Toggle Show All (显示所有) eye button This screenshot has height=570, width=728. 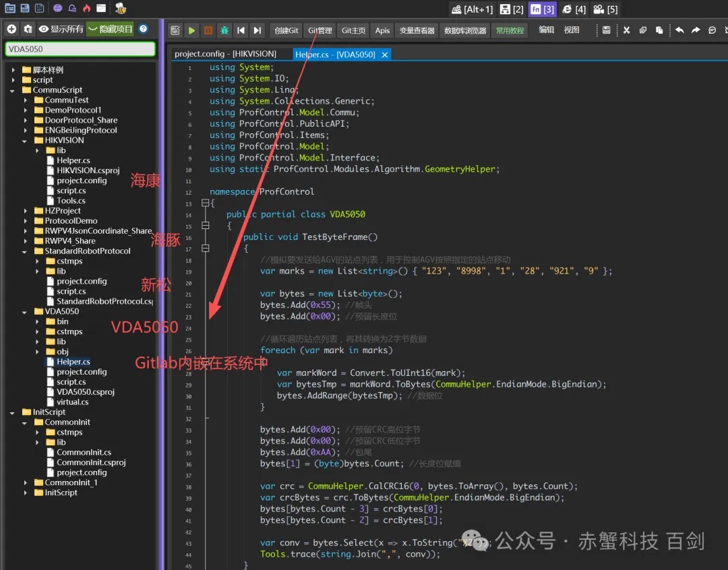(x=61, y=29)
